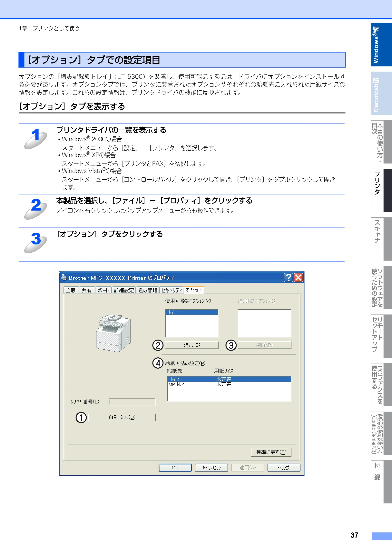Open the リモートセットアップ side tab
This screenshot has width=392, height=555.
coord(381,336)
